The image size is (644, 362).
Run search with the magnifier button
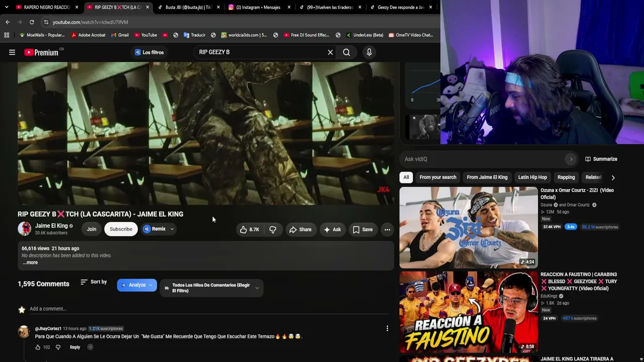tap(347, 52)
